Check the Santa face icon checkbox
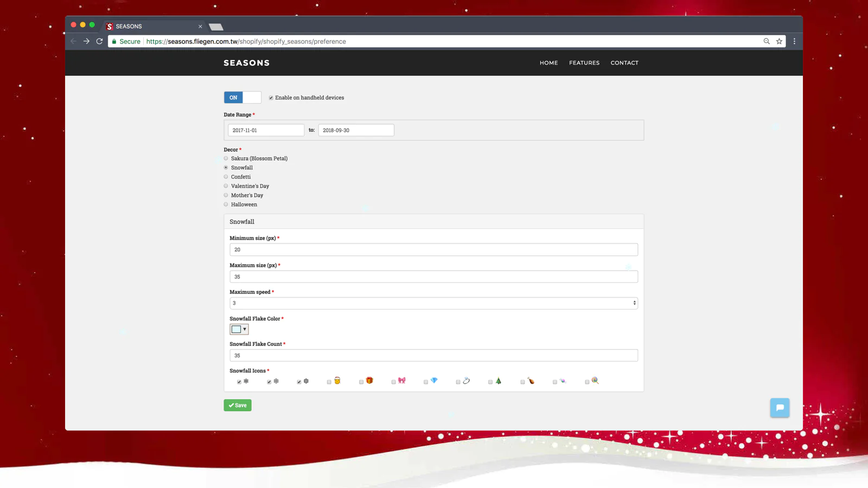 point(329,382)
